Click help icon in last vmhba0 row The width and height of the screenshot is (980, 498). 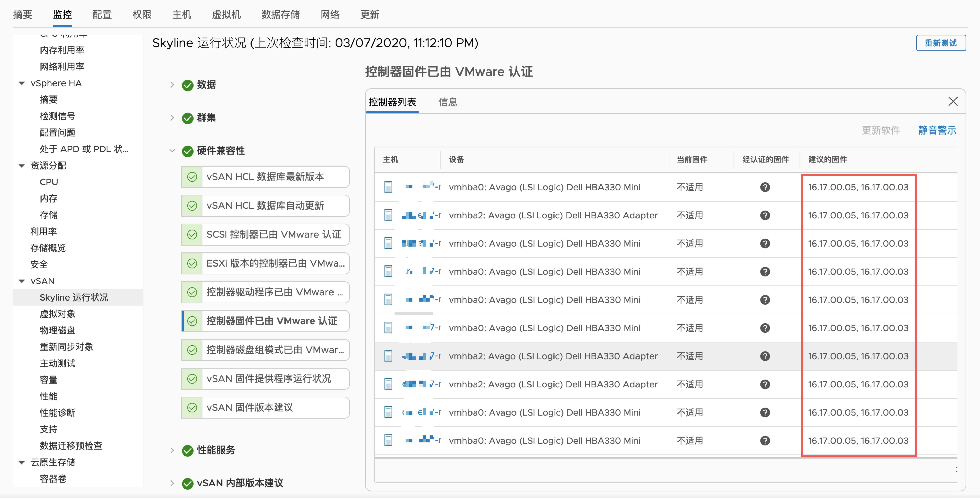[765, 440]
